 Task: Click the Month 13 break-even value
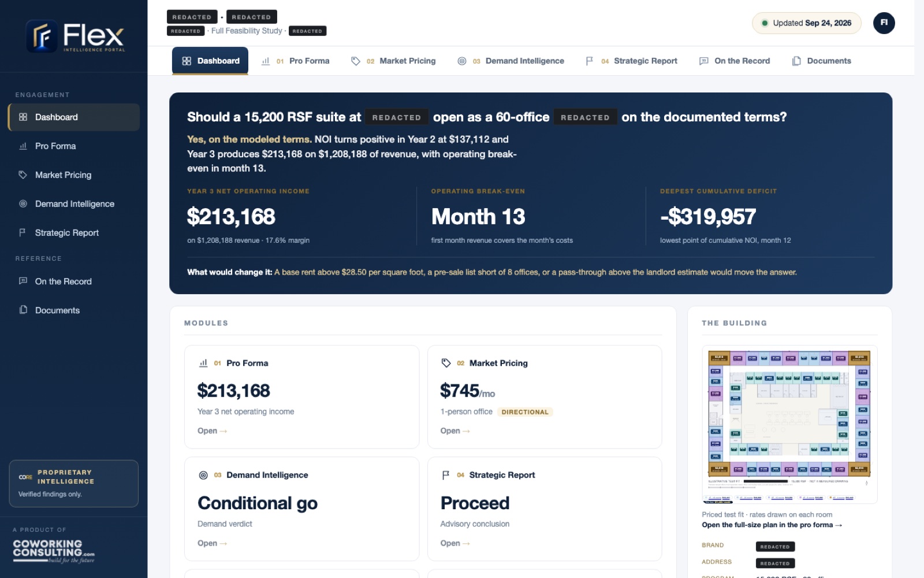tap(478, 217)
